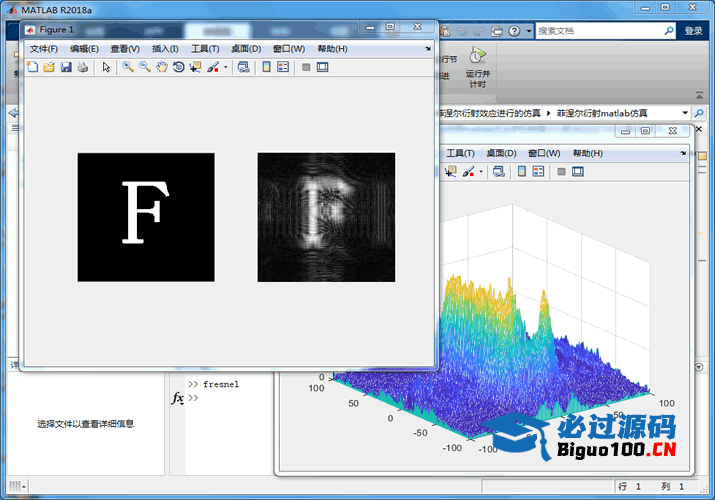Click address bar folder search magnifier
The image size is (715, 500).
tap(699, 113)
